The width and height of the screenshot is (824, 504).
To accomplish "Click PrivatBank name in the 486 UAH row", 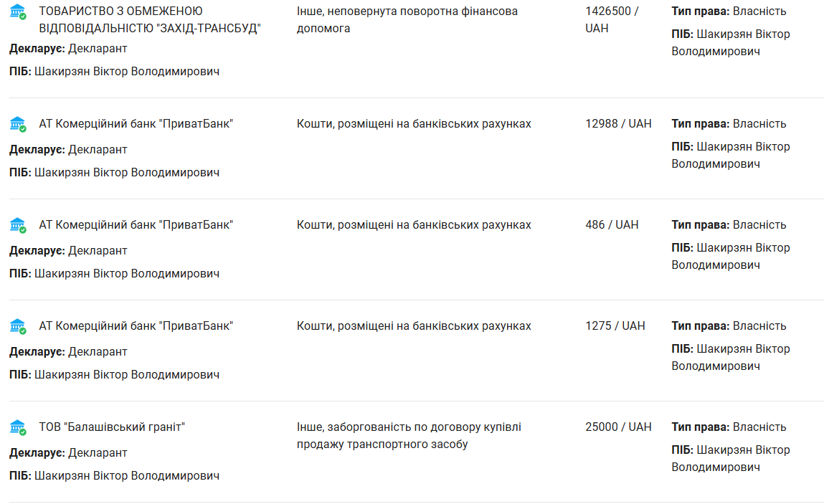I will pos(136,225).
